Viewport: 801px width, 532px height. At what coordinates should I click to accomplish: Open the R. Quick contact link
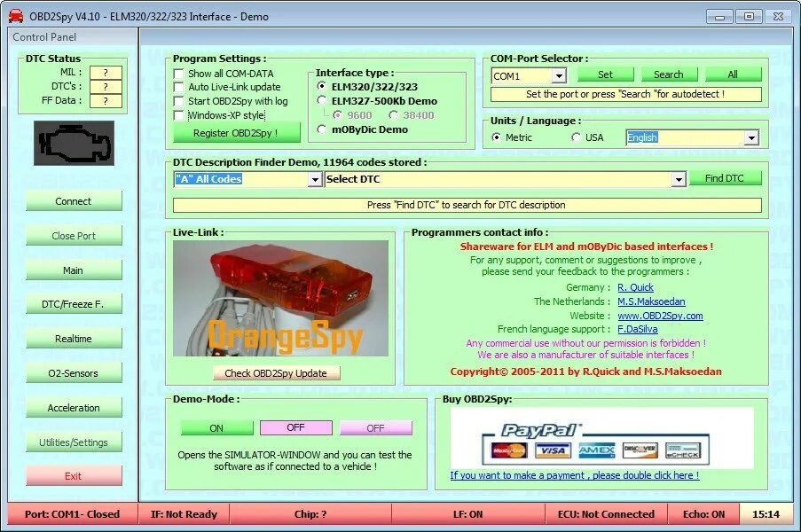(635, 287)
